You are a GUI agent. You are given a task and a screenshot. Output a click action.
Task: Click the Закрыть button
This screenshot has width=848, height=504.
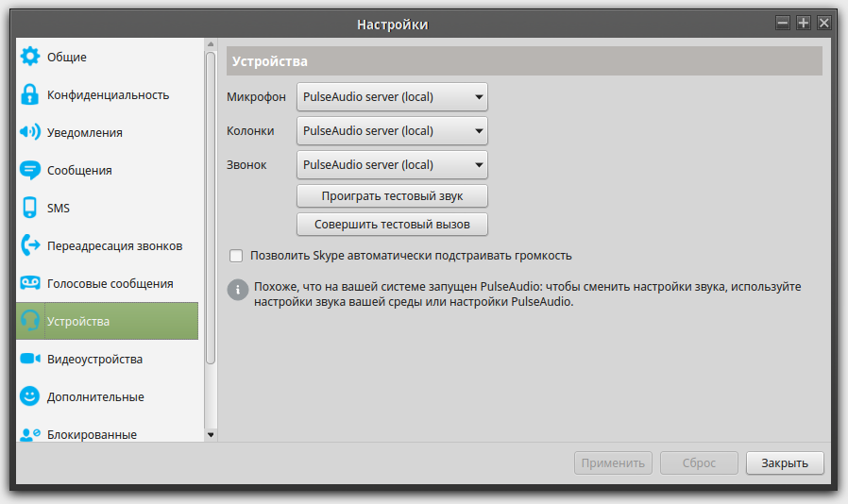[x=784, y=463]
